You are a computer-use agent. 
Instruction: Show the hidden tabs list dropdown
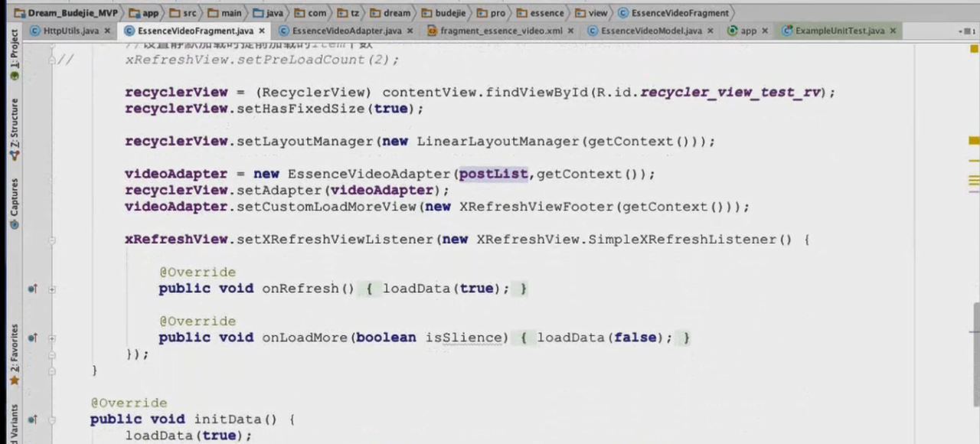pos(966,31)
